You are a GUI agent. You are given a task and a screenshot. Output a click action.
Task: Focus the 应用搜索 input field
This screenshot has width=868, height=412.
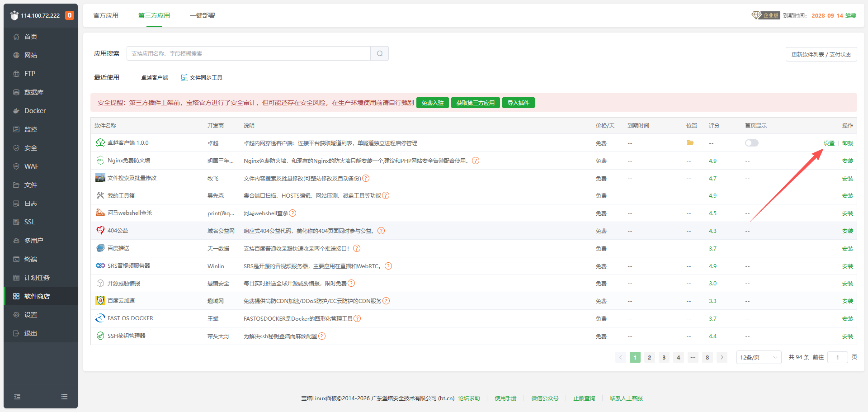coord(249,53)
